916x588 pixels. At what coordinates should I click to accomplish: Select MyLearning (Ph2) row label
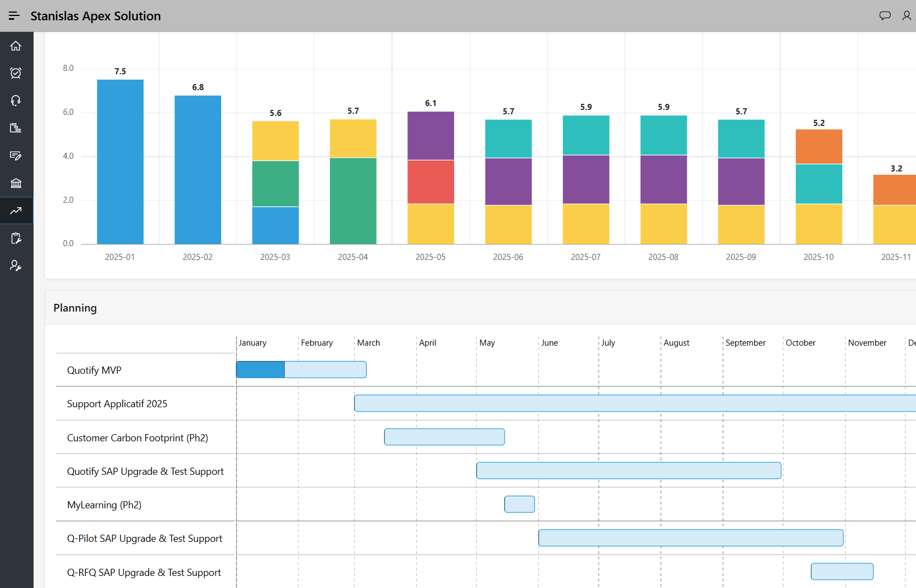104,505
